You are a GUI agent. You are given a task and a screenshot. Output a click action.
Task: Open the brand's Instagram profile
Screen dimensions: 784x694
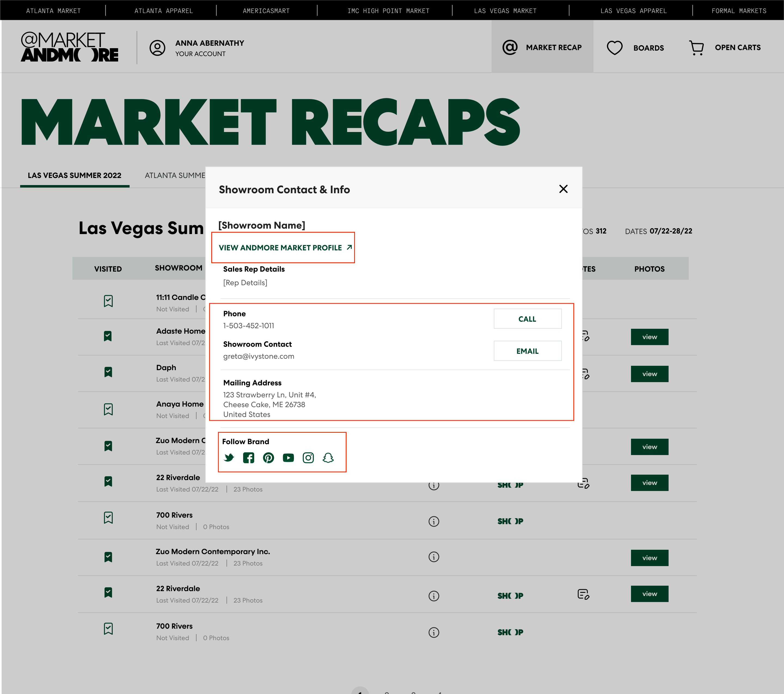(308, 457)
